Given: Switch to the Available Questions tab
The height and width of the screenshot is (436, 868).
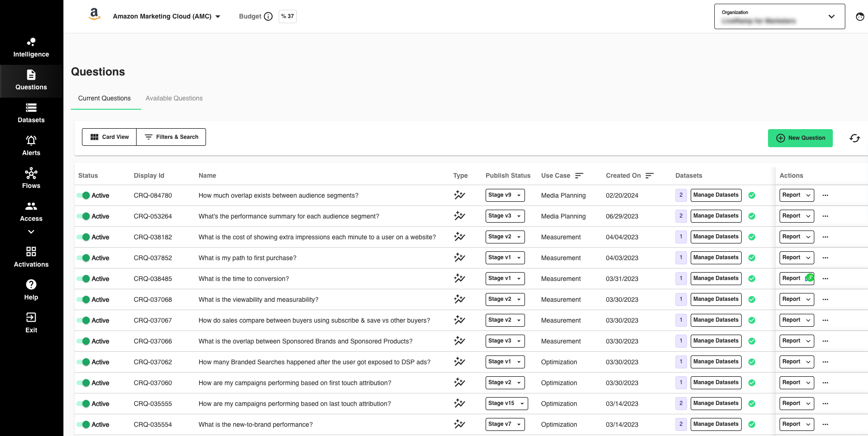Looking at the screenshot, I should (x=174, y=98).
